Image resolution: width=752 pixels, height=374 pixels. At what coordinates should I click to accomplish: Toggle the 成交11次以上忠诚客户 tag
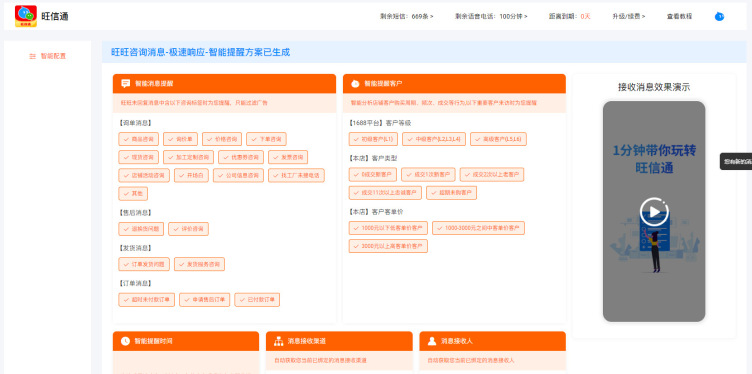click(x=385, y=193)
